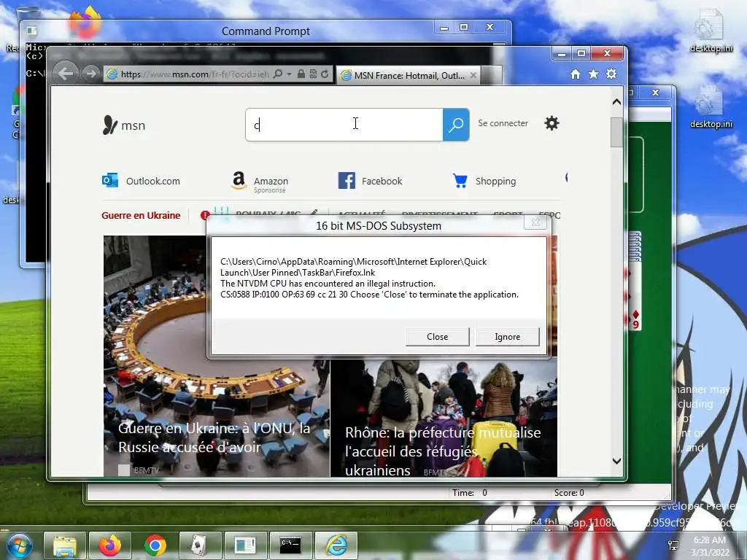The height and width of the screenshot is (560, 747).
Task: Open the Favorites star icon
Action: click(593, 74)
